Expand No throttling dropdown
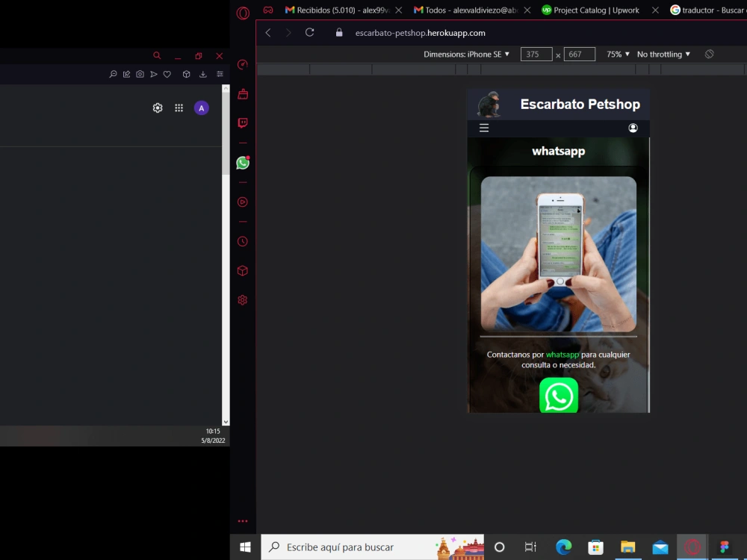The width and height of the screenshot is (747, 560). [x=663, y=55]
